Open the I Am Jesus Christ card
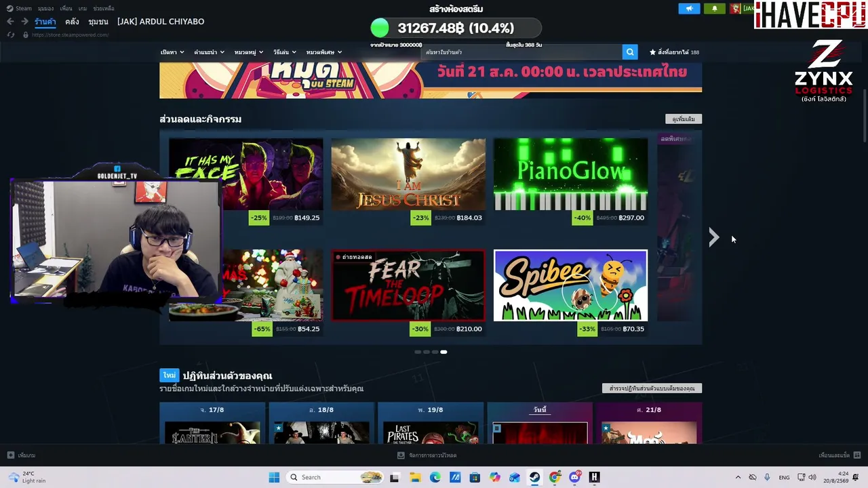 [x=408, y=182]
